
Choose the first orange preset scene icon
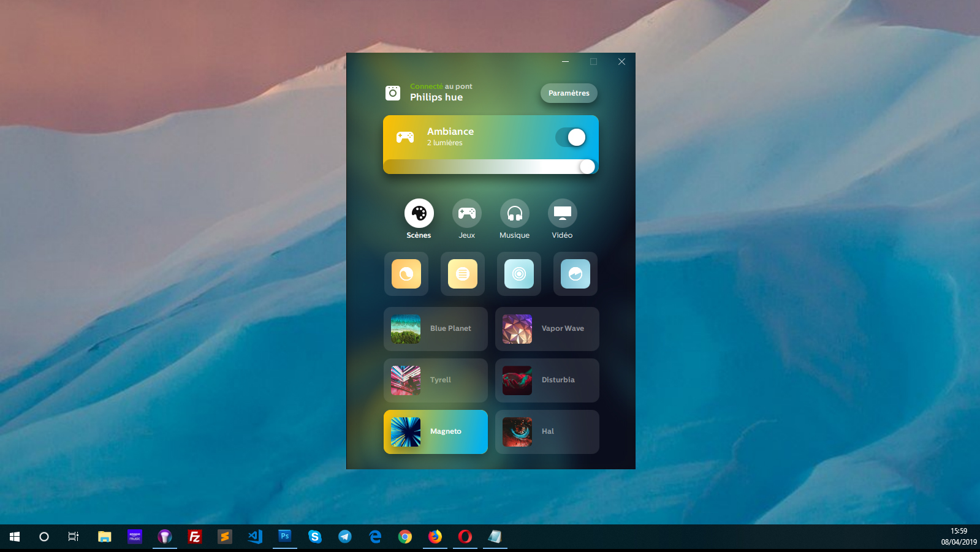tap(406, 274)
